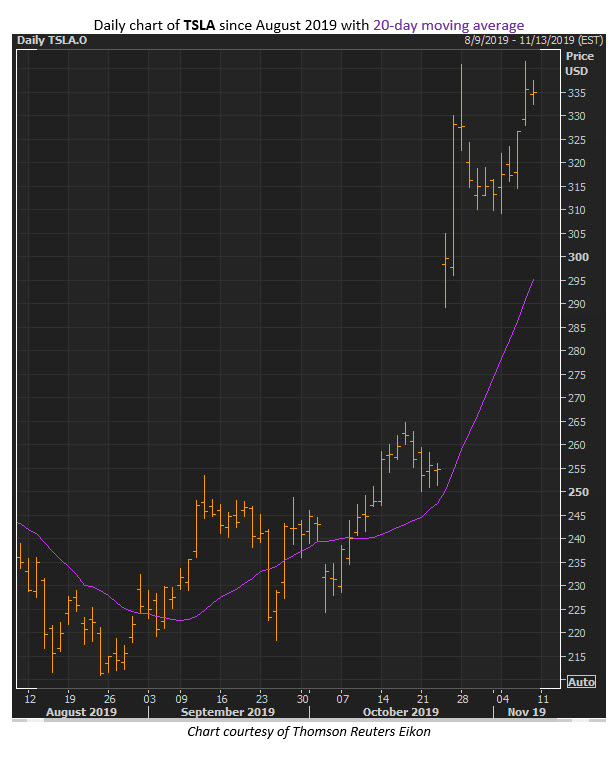This screenshot has width=612, height=757.
Task: Select the Daily TSLA.O chart label
Action: coord(52,40)
